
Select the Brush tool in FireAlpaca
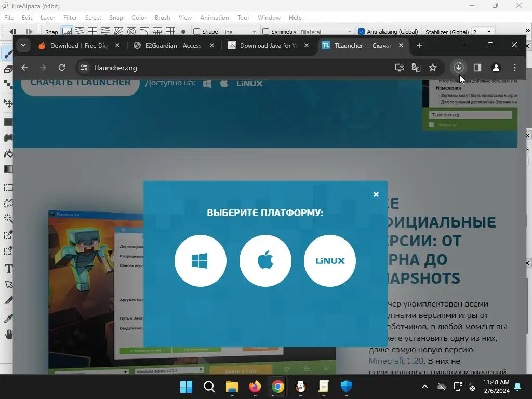pos(7,54)
